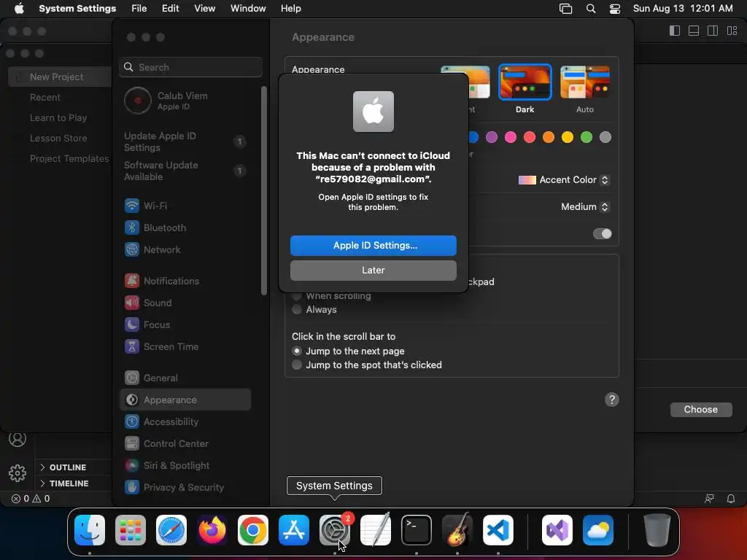Open Network settings pane
The height and width of the screenshot is (560, 747).
(186, 249)
